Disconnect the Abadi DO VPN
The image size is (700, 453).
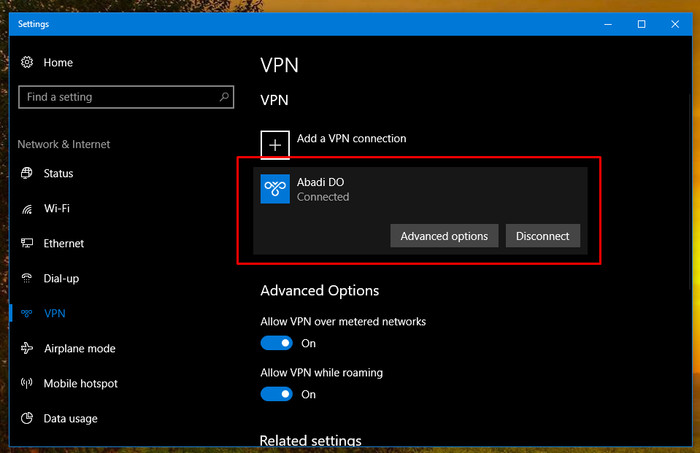543,236
